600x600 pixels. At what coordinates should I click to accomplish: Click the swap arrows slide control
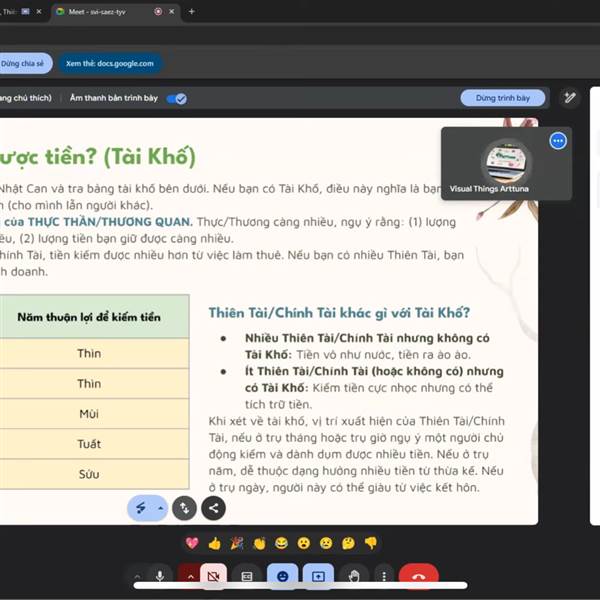[184, 508]
